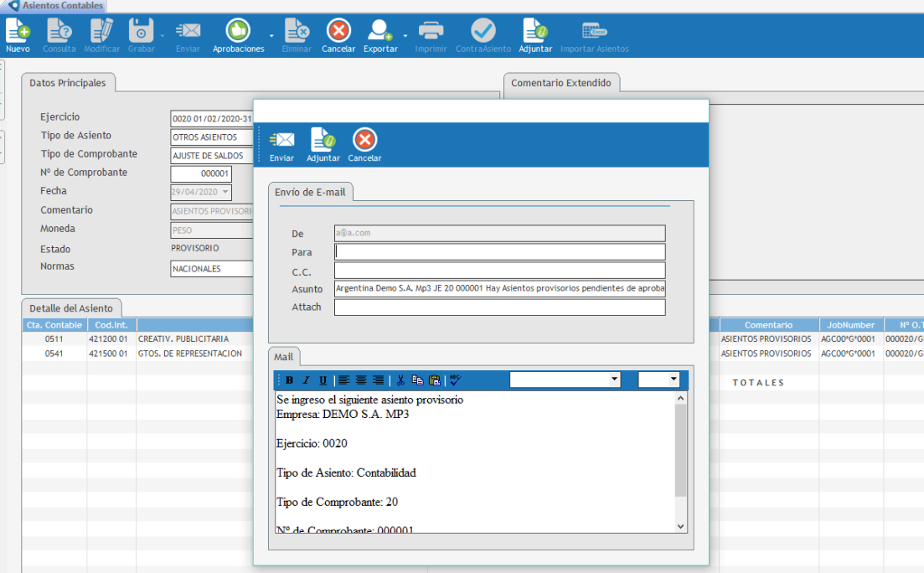This screenshot has height=573, width=924.
Task: Click the mail body scrollbar down arrow
Action: coord(680,525)
